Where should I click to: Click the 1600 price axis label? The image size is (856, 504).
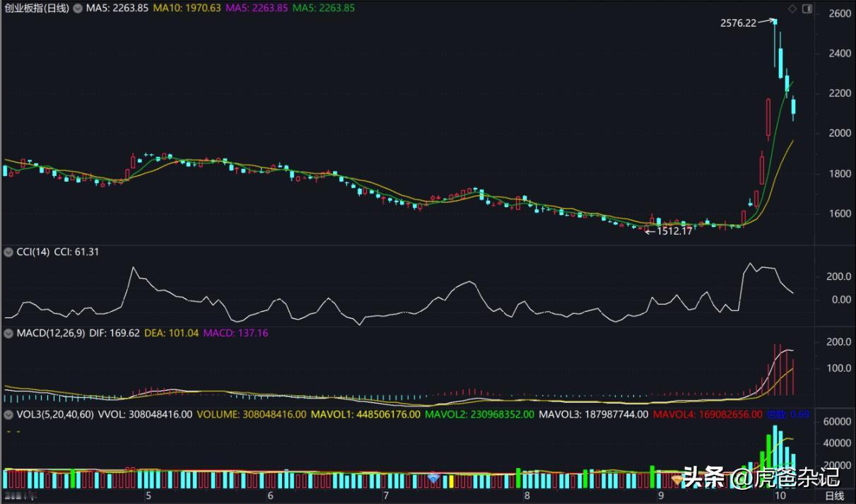tap(840, 213)
